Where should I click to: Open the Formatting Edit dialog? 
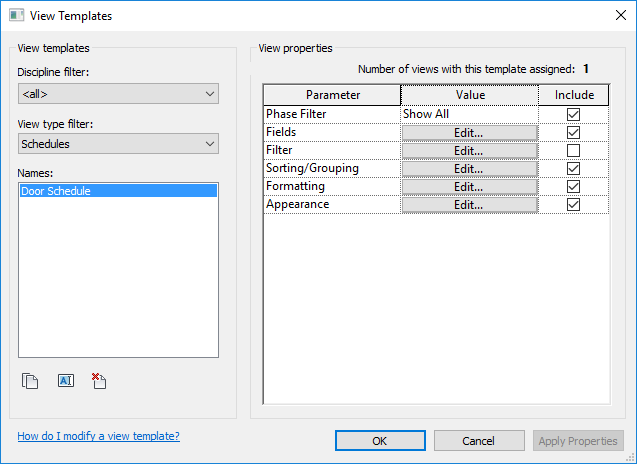[x=469, y=187]
